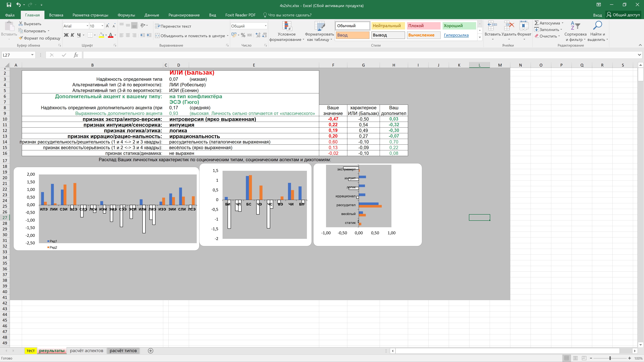
Task: Click the Insert Function fx icon
Action: 76,55
